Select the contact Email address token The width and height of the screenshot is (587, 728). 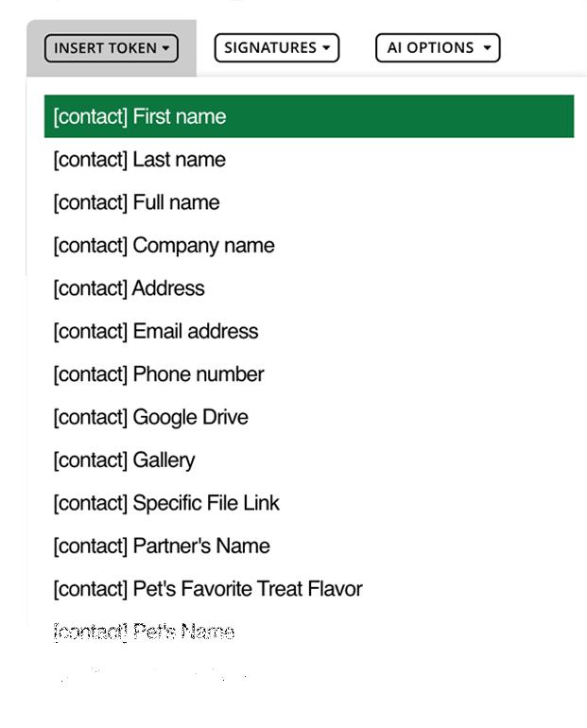click(156, 332)
